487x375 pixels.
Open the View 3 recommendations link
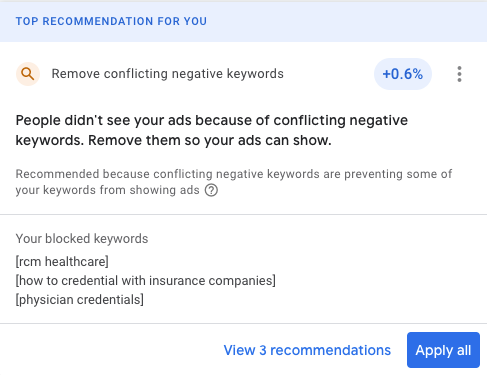click(x=307, y=350)
